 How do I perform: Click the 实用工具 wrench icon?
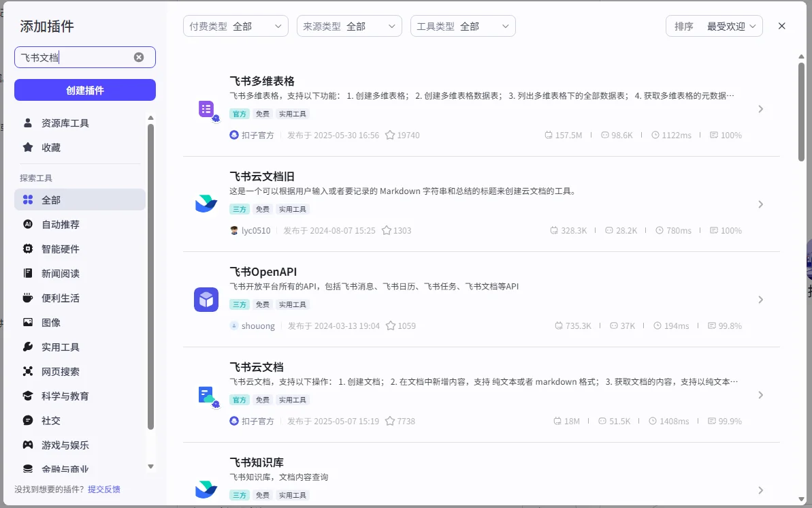28,347
